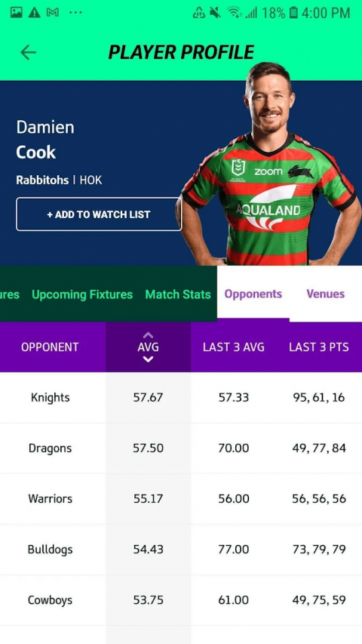Tap the warning triangle status icon
362x644 pixels.
34,12
